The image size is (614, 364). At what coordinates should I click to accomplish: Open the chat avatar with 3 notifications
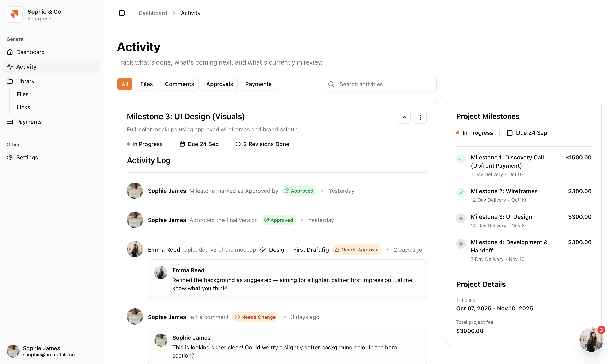(591, 340)
